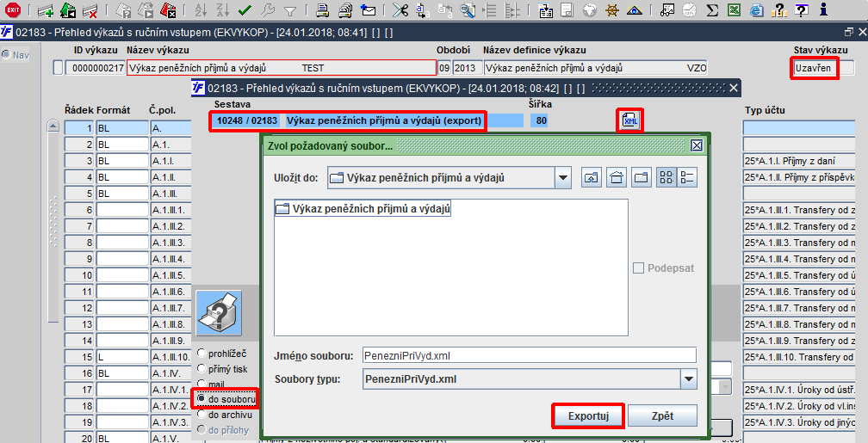This screenshot has height=443, width=868.
Task: Click the Sigma sum icon
Action: (x=712, y=10)
